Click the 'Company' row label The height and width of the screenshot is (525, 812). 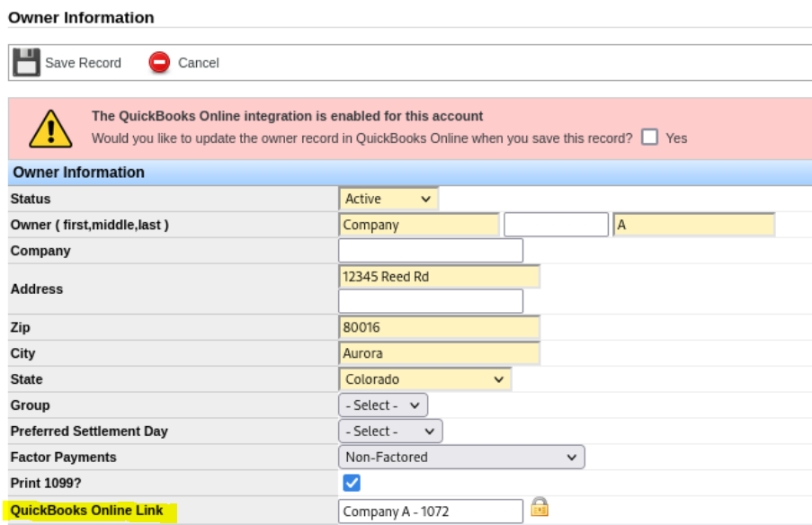pyautogui.click(x=40, y=251)
